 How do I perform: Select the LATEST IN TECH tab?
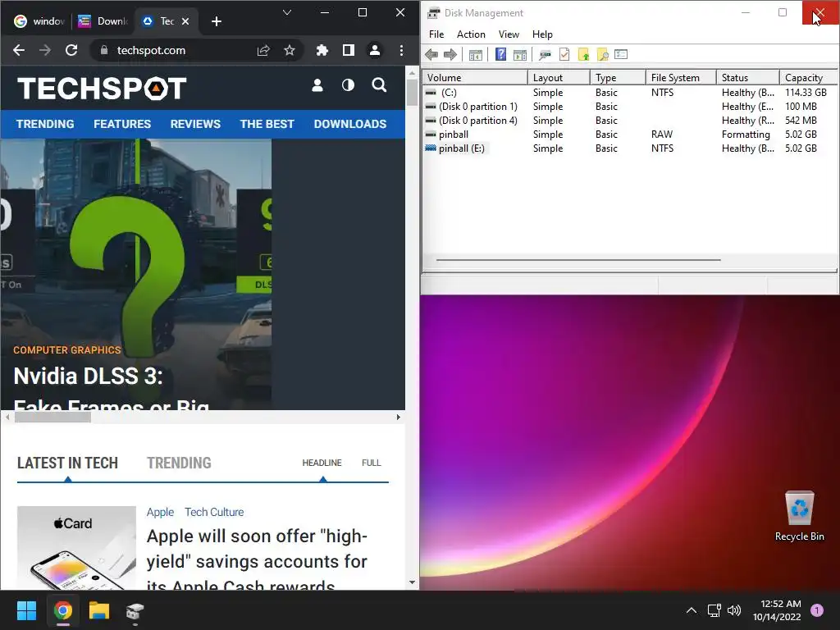tap(67, 463)
